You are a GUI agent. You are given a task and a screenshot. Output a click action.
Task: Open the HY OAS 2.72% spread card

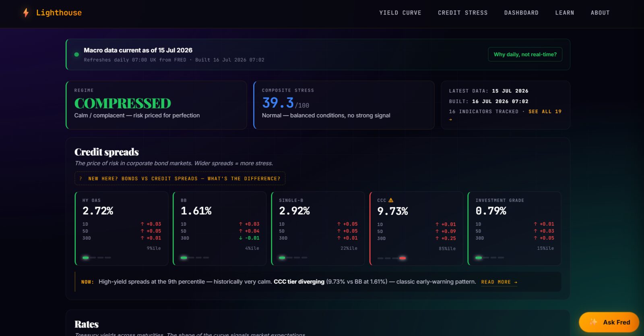[122, 228]
